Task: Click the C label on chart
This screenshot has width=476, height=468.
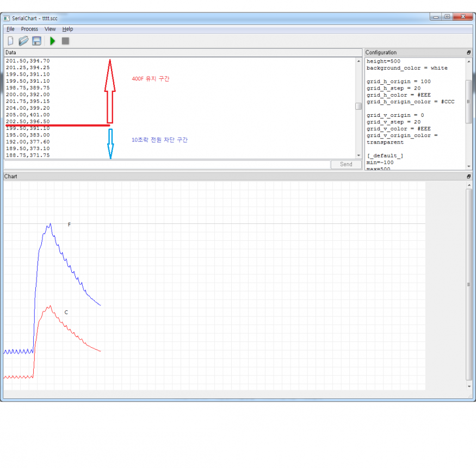Action: (66, 312)
